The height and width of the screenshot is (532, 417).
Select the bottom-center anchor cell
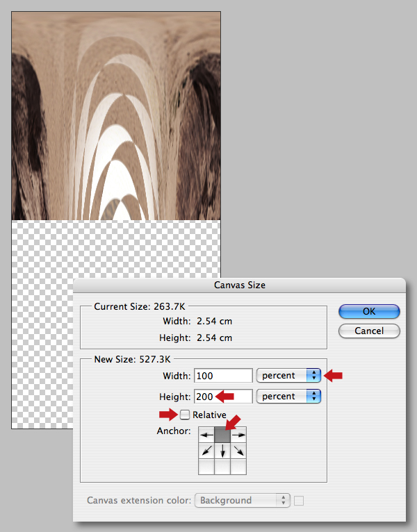(222, 467)
